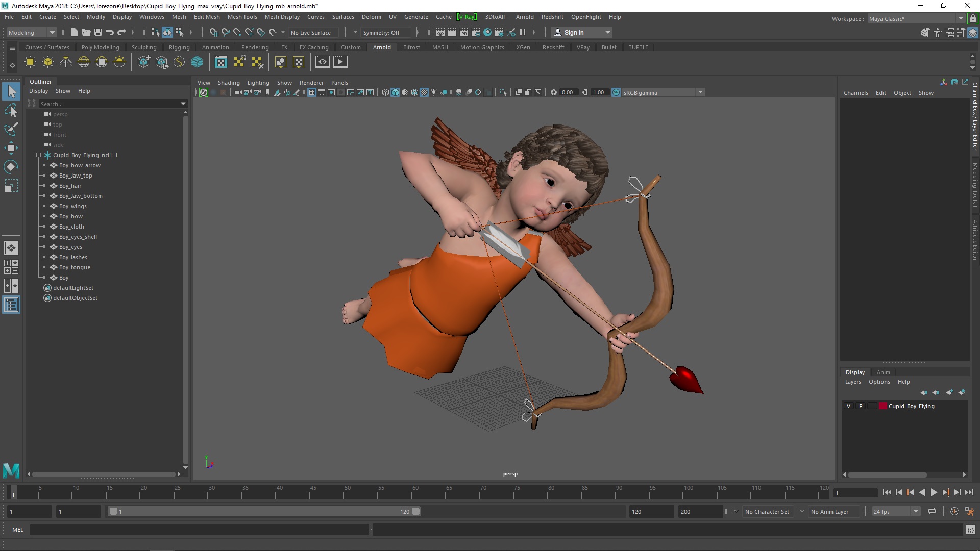The image size is (980, 551).
Task: Click the New Scene icon
Action: 75,32
